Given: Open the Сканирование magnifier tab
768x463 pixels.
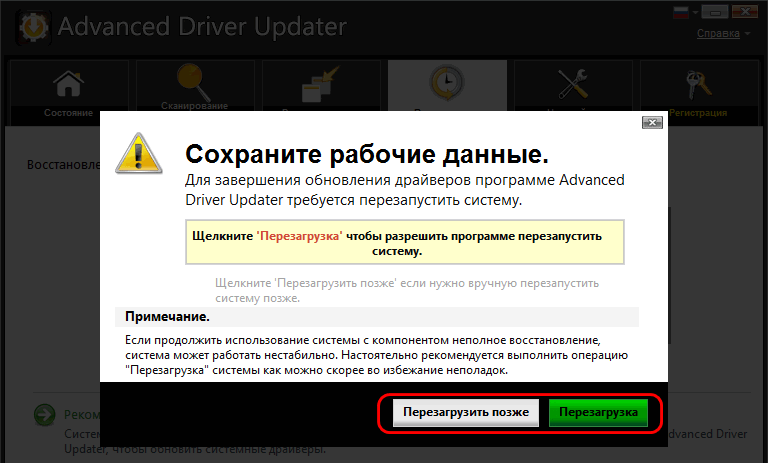Looking at the screenshot, I should tap(194, 86).
